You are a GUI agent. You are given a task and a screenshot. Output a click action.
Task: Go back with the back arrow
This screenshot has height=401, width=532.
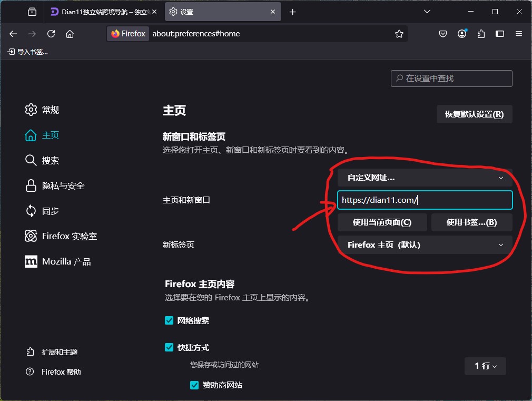[x=13, y=34]
